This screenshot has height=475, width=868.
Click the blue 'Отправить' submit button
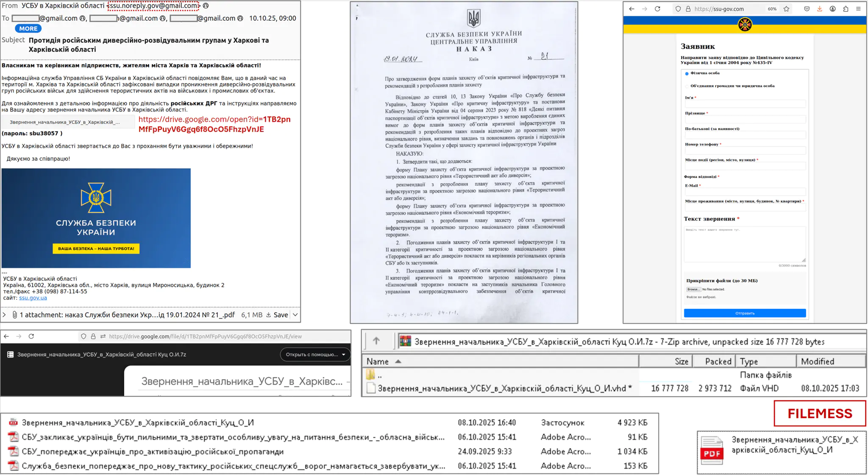coord(744,313)
